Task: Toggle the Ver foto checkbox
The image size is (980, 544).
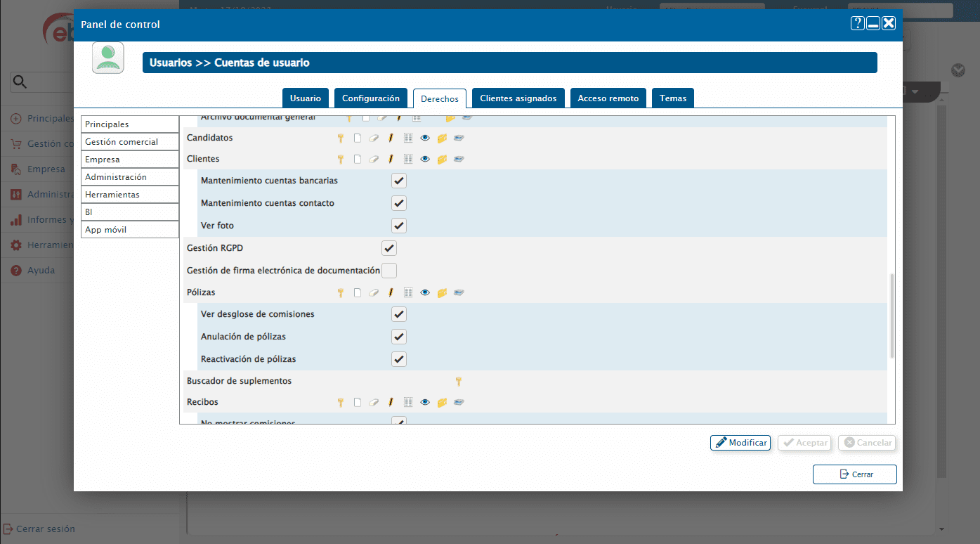Action: [x=399, y=226]
